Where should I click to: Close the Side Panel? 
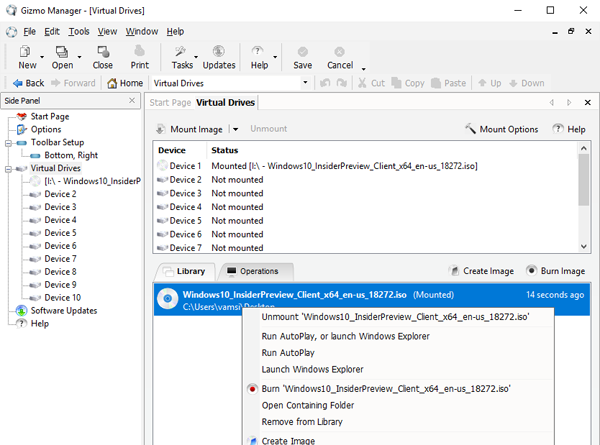[x=132, y=100]
